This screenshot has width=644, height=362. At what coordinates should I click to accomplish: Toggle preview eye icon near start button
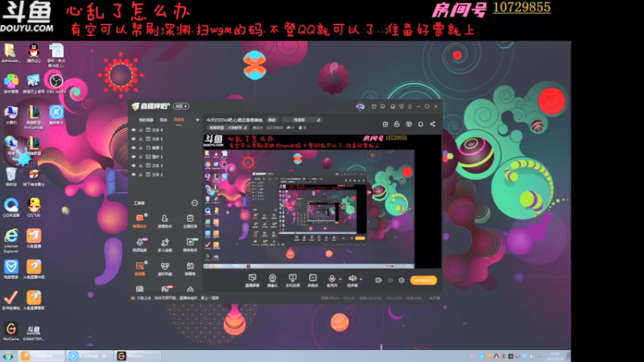click(390, 280)
